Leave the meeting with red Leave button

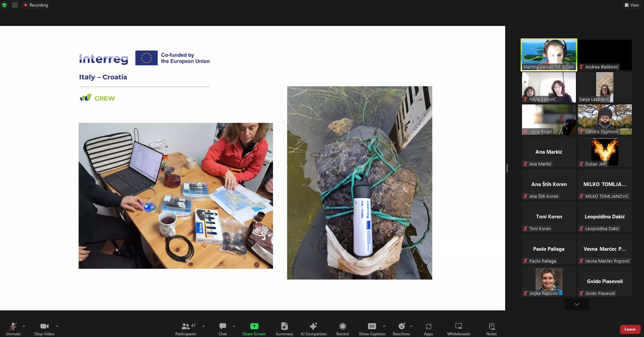[630, 329]
